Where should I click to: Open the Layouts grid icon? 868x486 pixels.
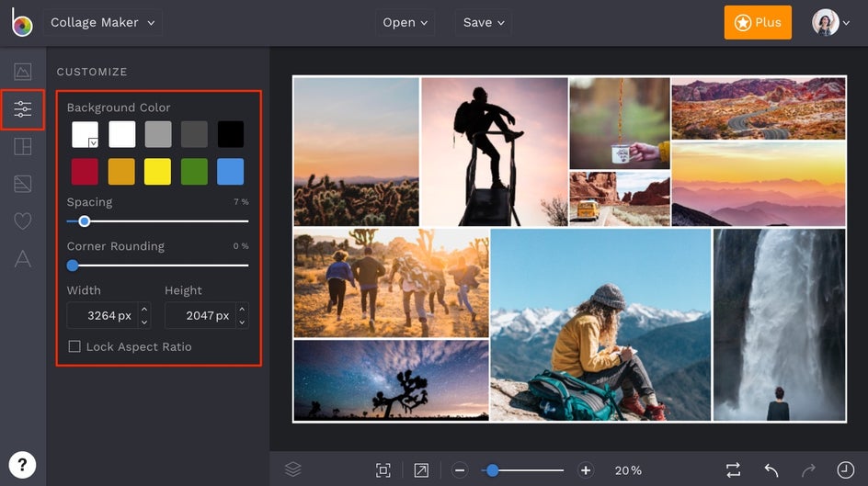coord(23,146)
